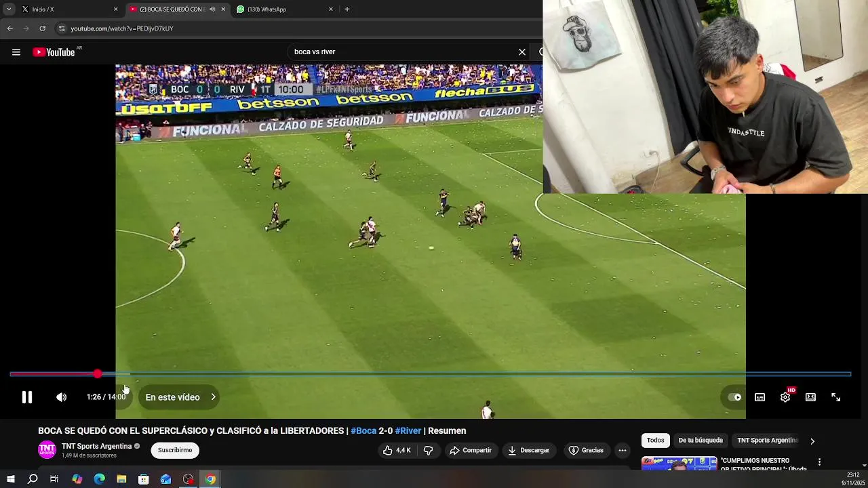The image size is (868, 488).
Task: Go back in browser history
Action: (x=9, y=28)
